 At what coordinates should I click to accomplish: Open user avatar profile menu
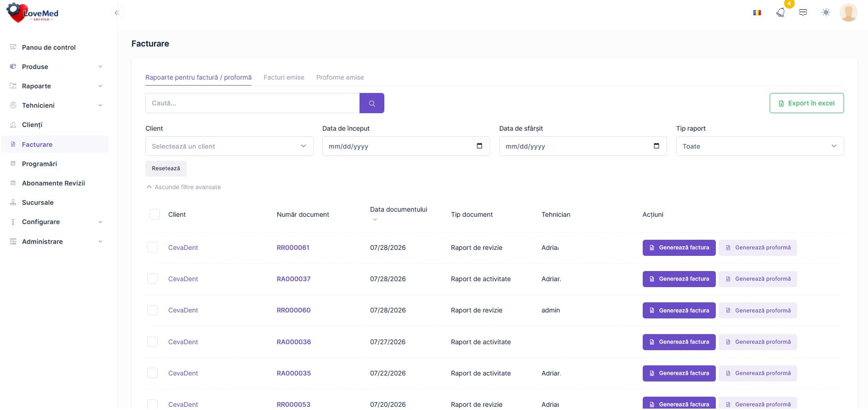pos(848,12)
